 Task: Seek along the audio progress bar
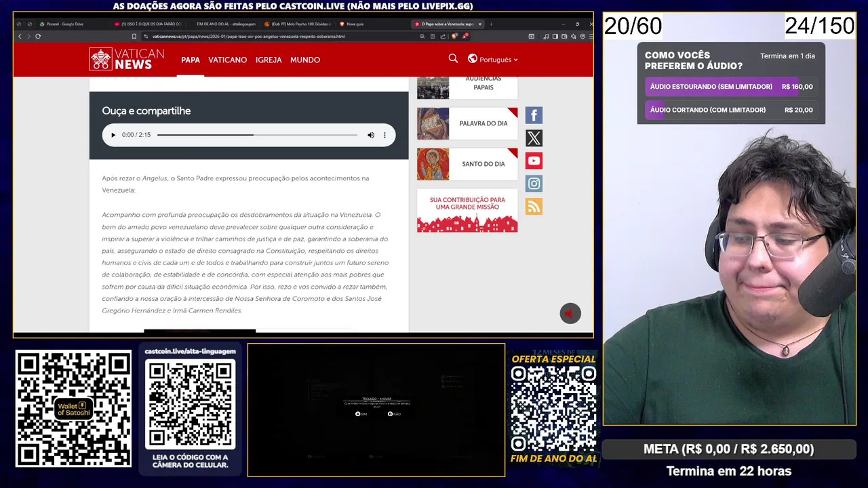(257, 135)
